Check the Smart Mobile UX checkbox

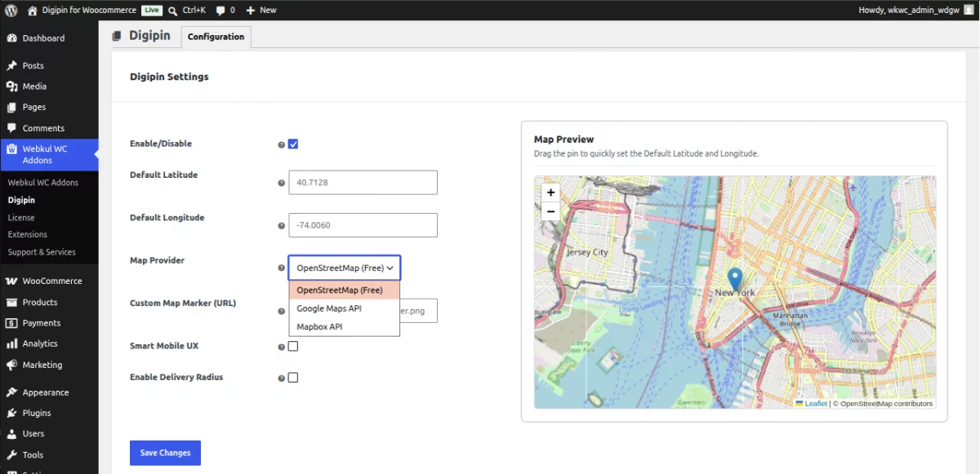293,347
